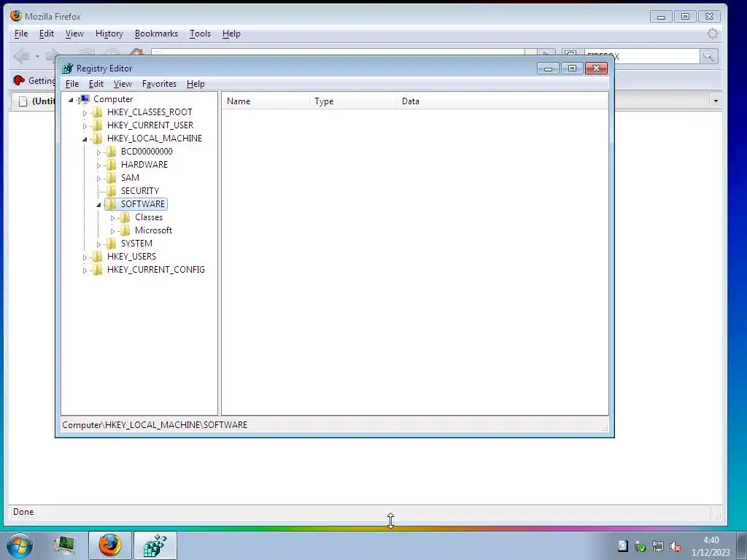The height and width of the screenshot is (560, 747).
Task: Open Windows Start orb
Action: [20, 545]
